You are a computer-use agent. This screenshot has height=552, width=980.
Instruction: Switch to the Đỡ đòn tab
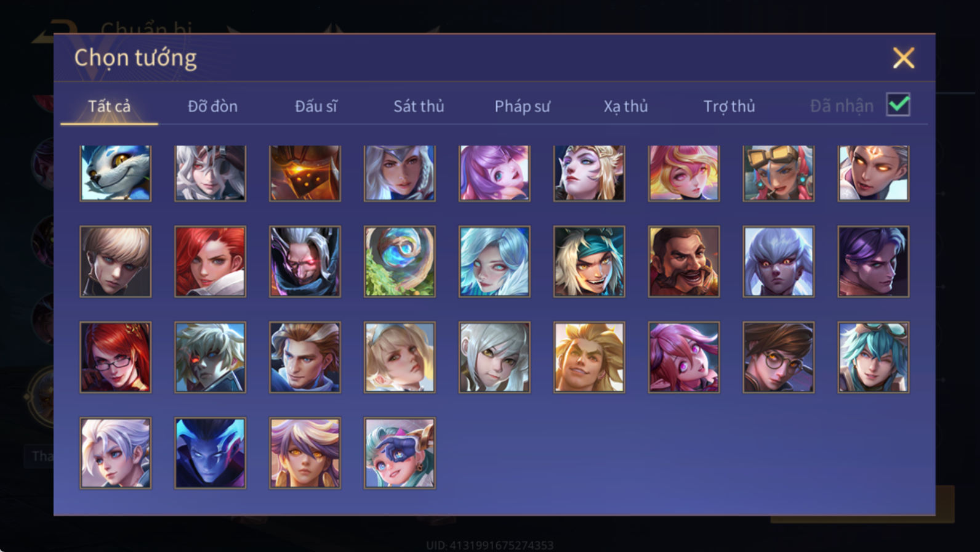tap(212, 106)
